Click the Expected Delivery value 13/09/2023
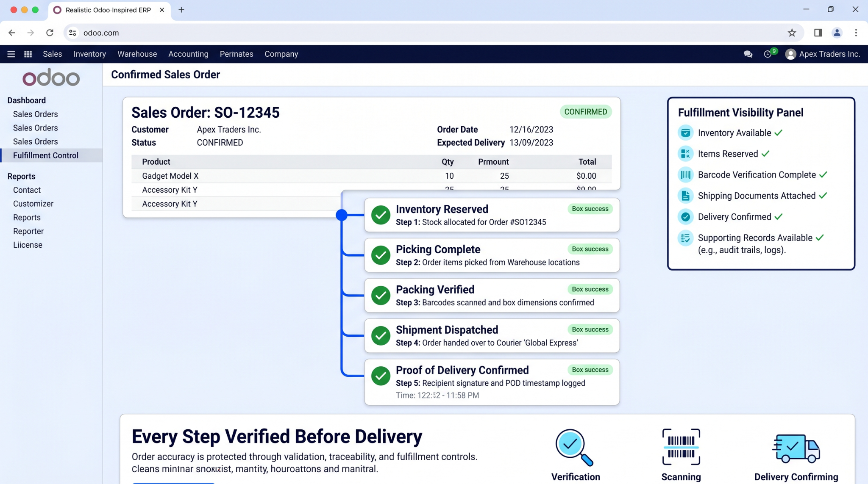868x484 pixels. click(531, 143)
